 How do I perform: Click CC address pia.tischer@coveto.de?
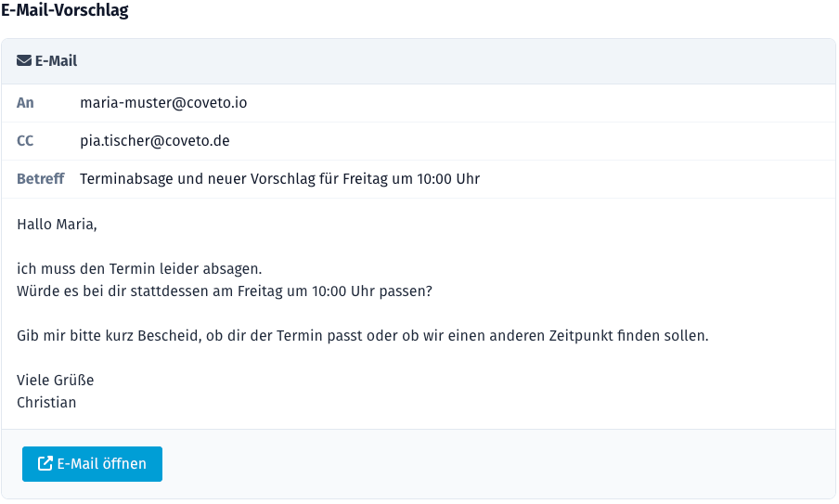(x=155, y=141)
